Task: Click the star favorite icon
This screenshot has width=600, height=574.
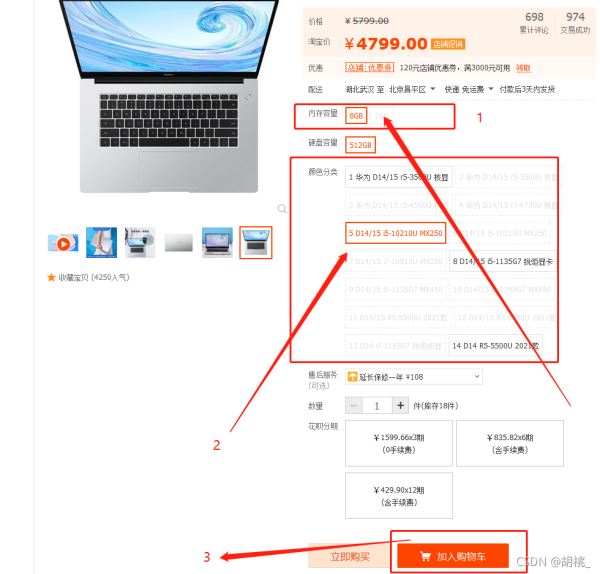Action: click(x=51, y=277)
